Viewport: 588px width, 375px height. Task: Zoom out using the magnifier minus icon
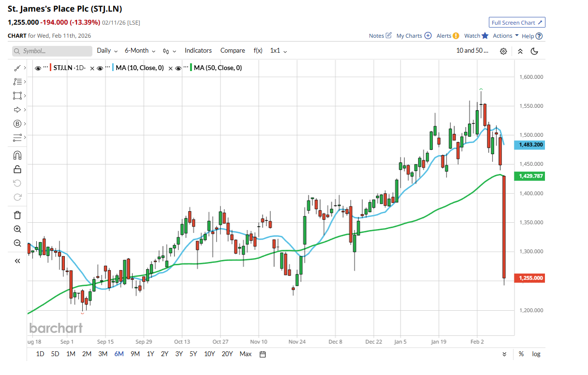coord(17,243)
